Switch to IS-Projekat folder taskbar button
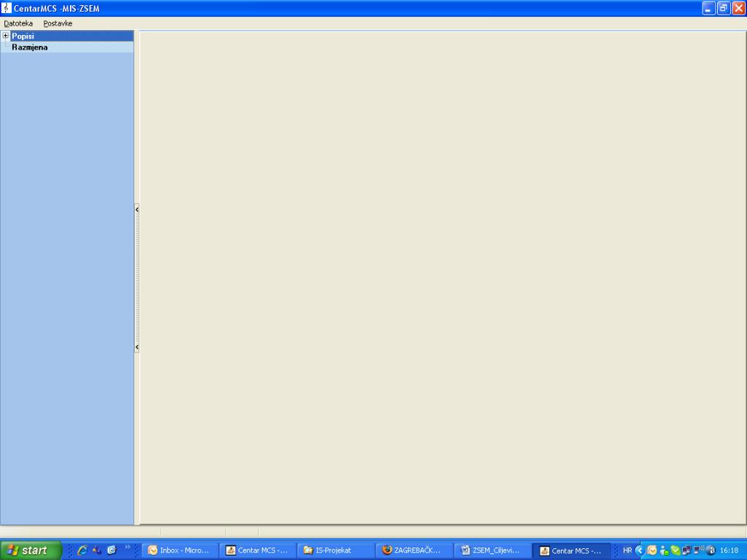 tap(335, 551)
